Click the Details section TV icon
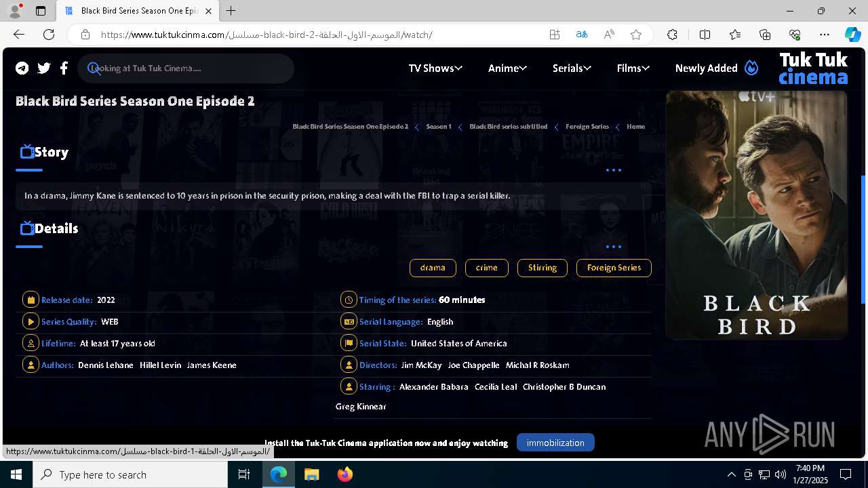 [27, 228]
